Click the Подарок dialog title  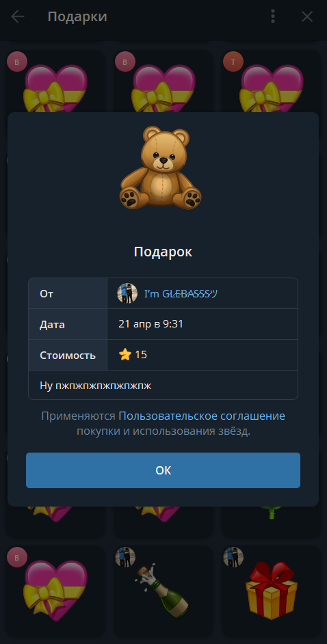163,252
